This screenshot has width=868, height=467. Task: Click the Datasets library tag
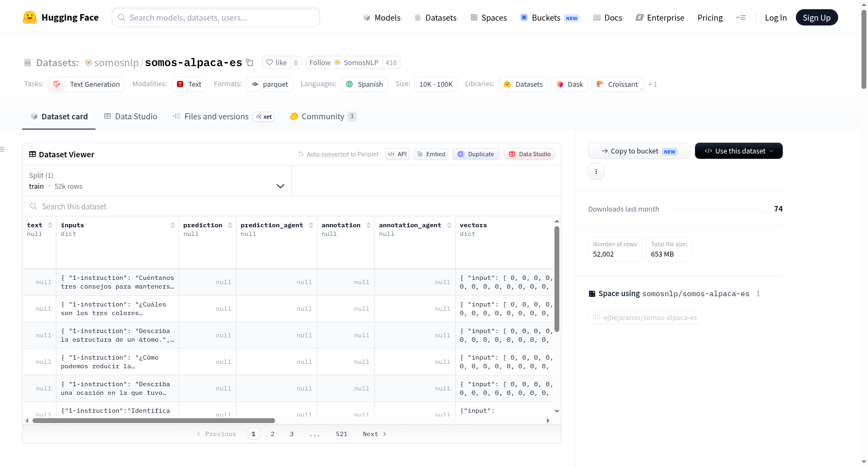click(523, 84)
